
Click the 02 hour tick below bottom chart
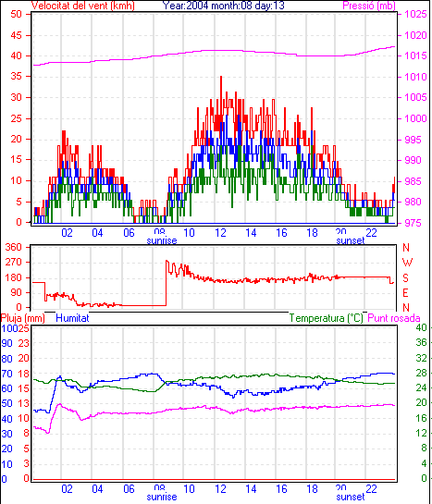(67, 489)
